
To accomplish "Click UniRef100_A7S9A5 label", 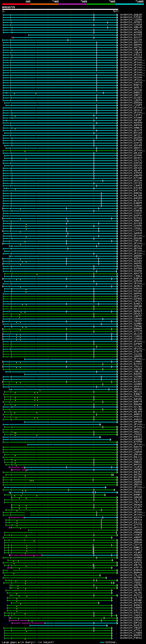I will [x=131, y=118].
